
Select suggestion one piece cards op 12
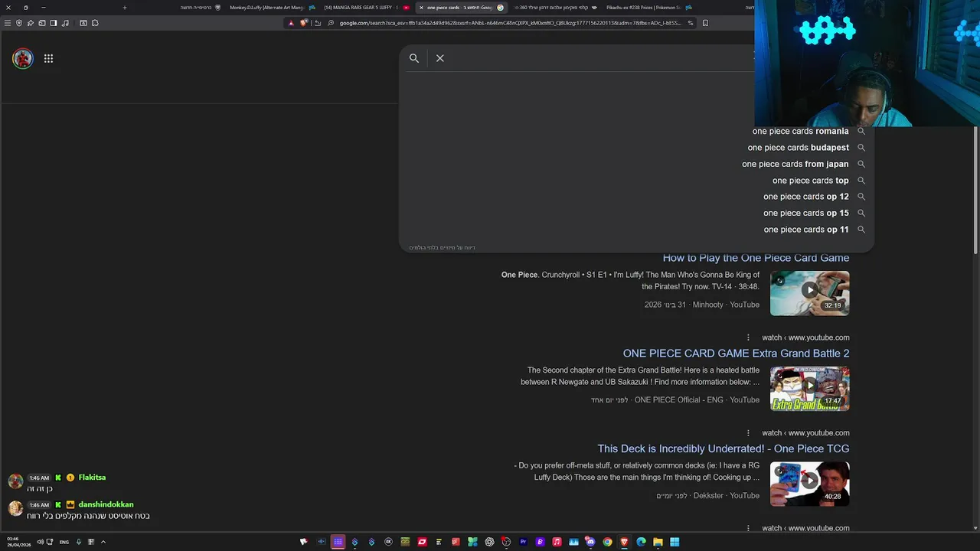tap(805, 197)
